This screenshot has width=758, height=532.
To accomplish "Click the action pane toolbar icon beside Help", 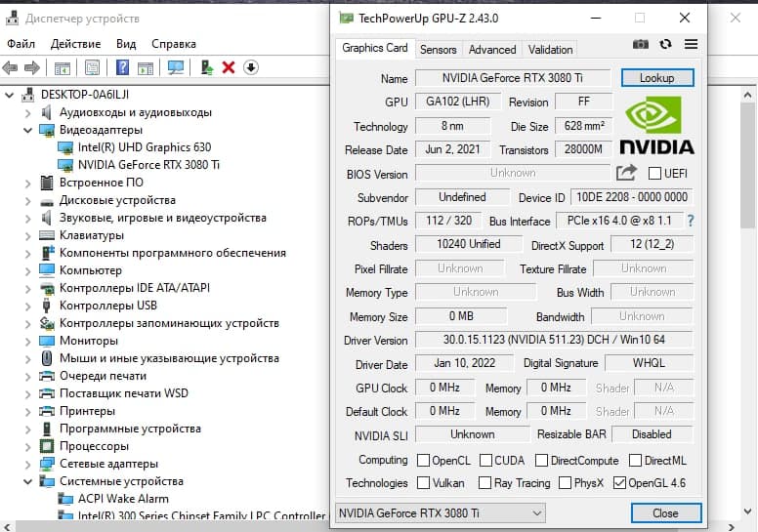I will tap(146, 67).
